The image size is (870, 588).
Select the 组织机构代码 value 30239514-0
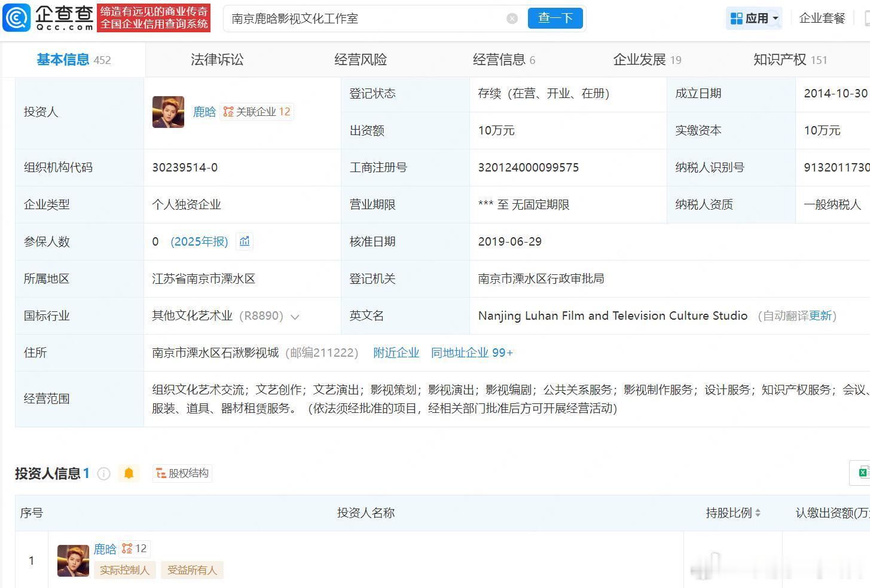click(185, 167)
